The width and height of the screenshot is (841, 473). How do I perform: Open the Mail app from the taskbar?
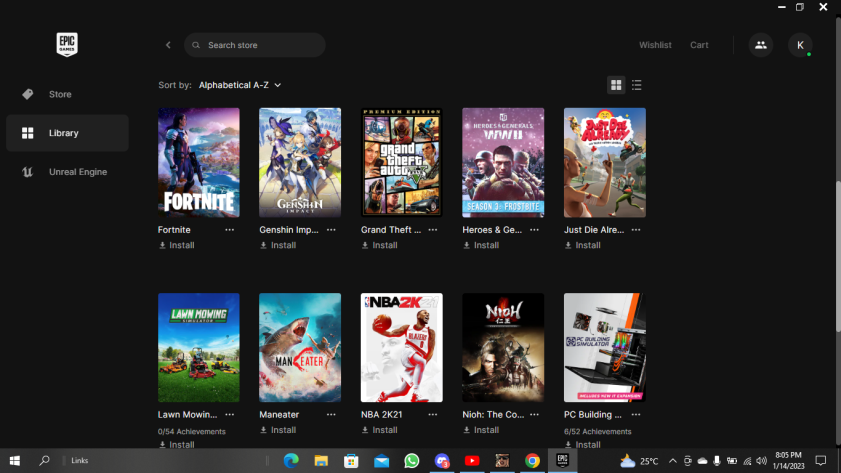[381, 461]
